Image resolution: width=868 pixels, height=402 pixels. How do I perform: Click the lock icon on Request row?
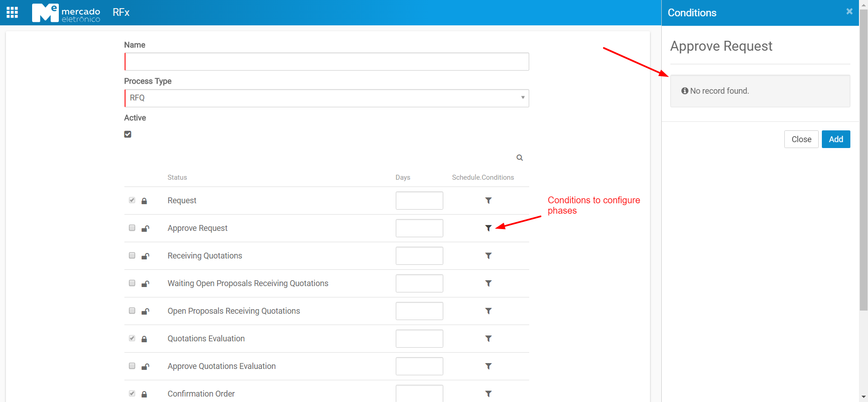[x=144, y=201]
